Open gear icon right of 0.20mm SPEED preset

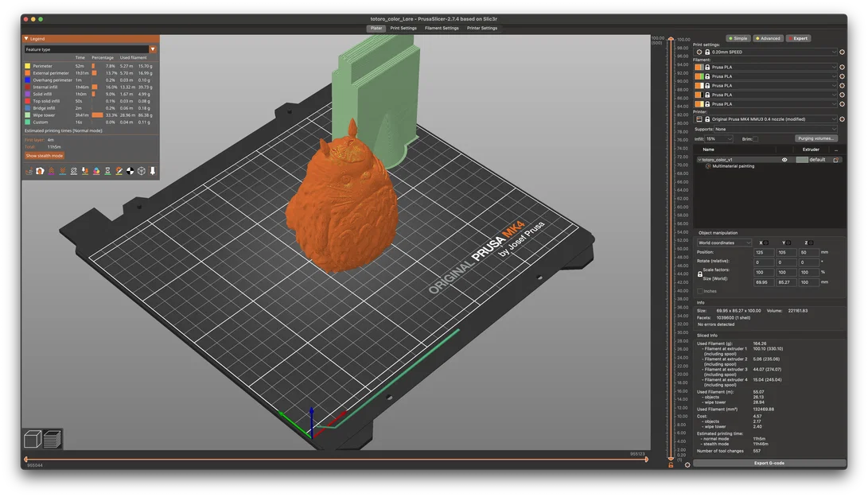pyautogui.click(x=842, y=52)
